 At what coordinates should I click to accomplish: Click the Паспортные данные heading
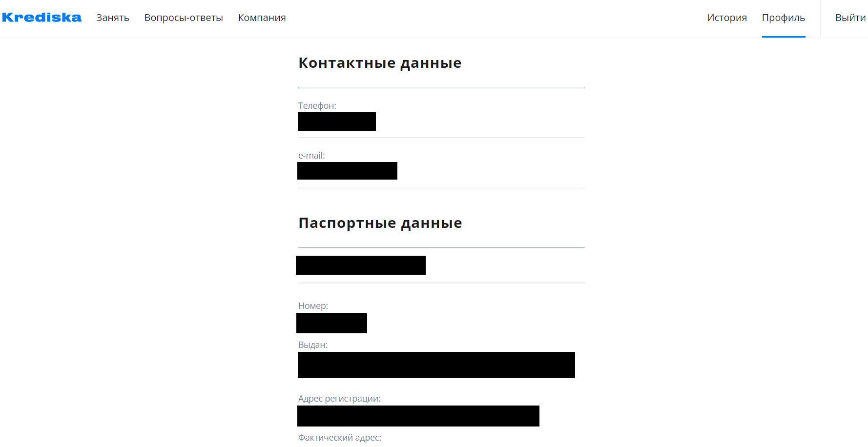point(380,223)
